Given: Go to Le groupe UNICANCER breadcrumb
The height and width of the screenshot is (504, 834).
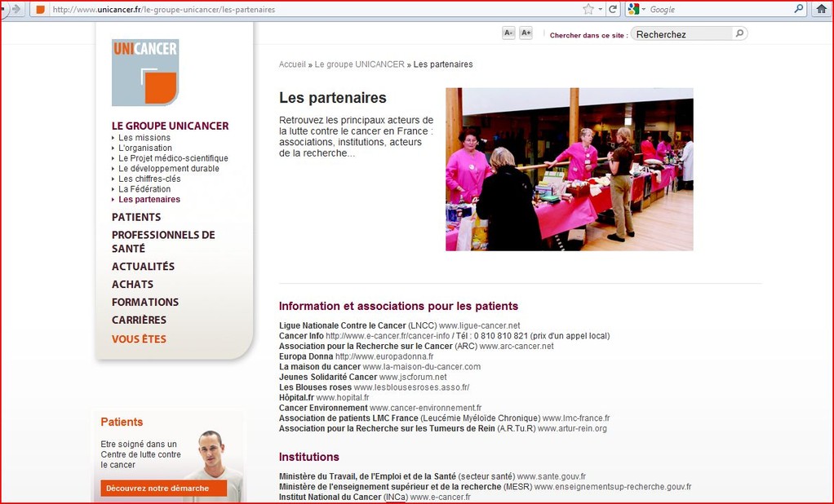Looking at the screenshot, I should 360,64.
